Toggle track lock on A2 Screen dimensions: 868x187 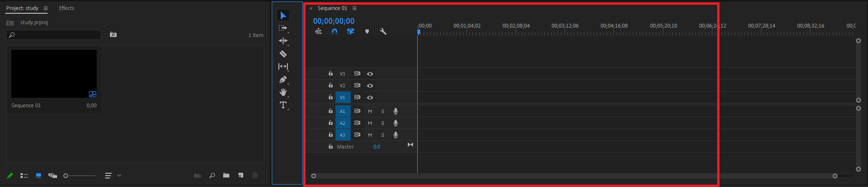[x=331, y=123]
